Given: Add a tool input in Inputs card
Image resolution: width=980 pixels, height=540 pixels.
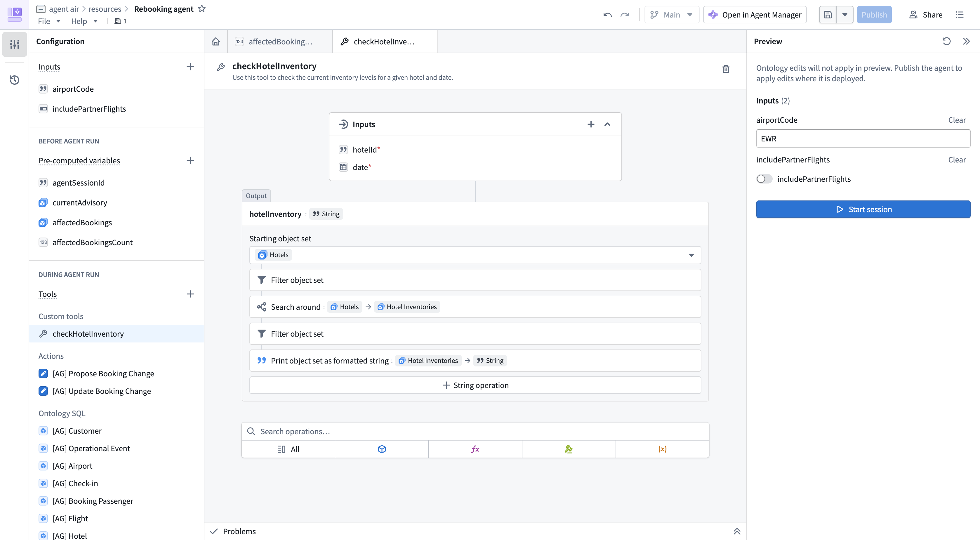Looking at the screenshot, I should tap(590, 124).
